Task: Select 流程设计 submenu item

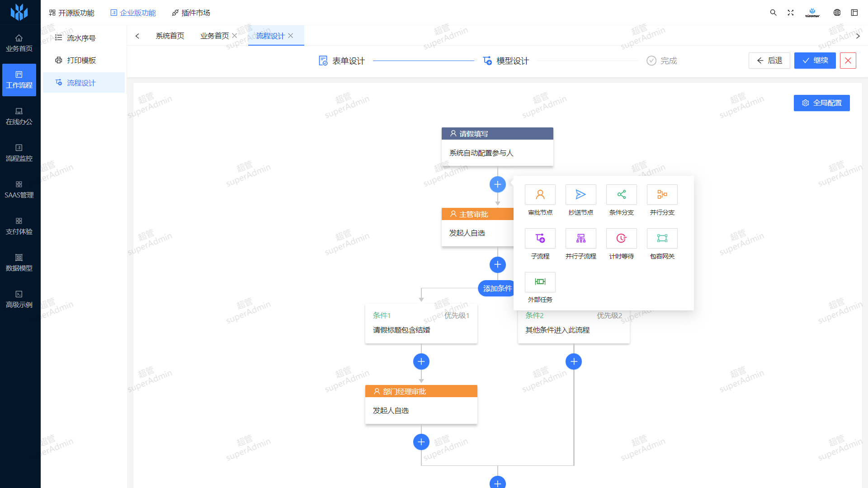Action: pyautogui.click(x=84, y=83)
